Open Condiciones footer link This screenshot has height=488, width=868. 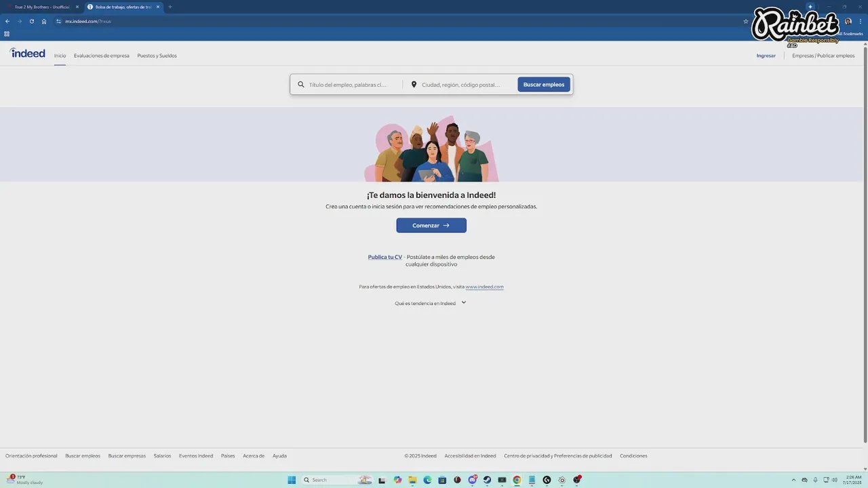coord(633,456)
